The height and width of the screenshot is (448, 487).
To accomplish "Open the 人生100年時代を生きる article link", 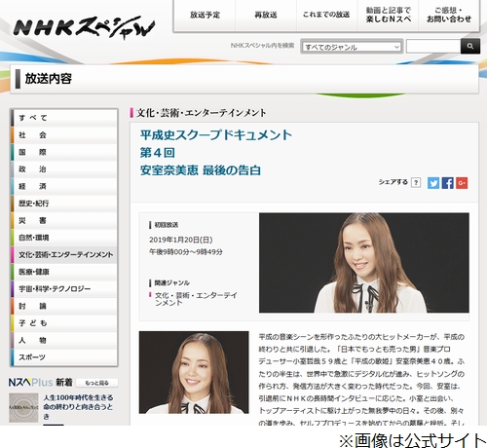I will 78,407.
